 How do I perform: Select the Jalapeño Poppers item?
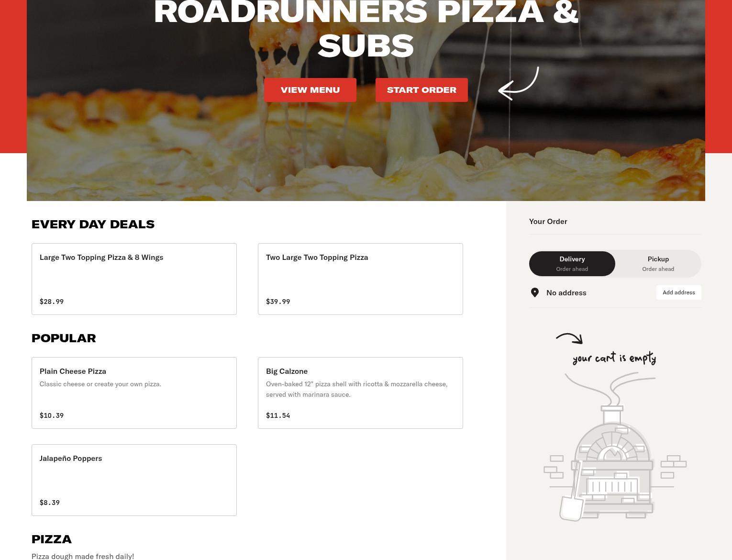[134, 480]
